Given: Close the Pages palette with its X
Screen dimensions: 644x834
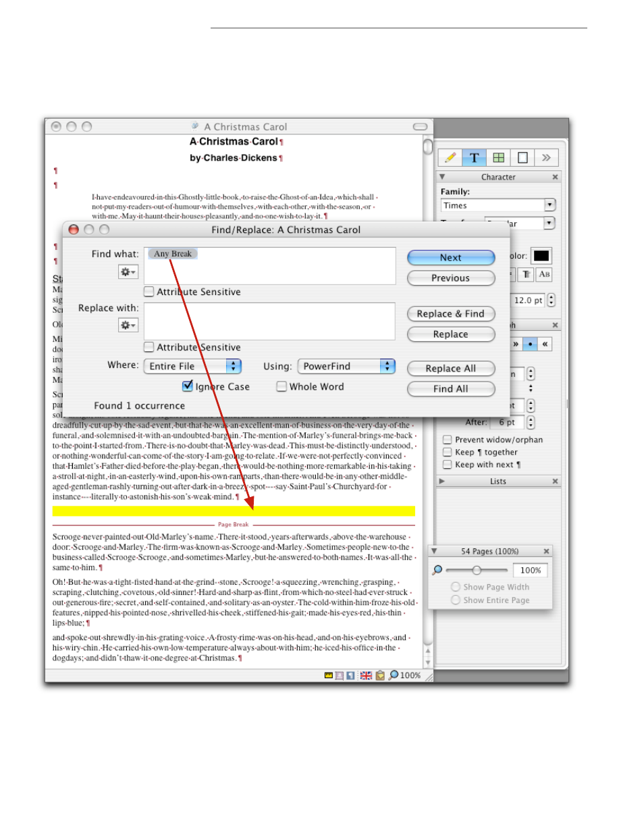Looking at the screenshot, I should tap(547, 551).
